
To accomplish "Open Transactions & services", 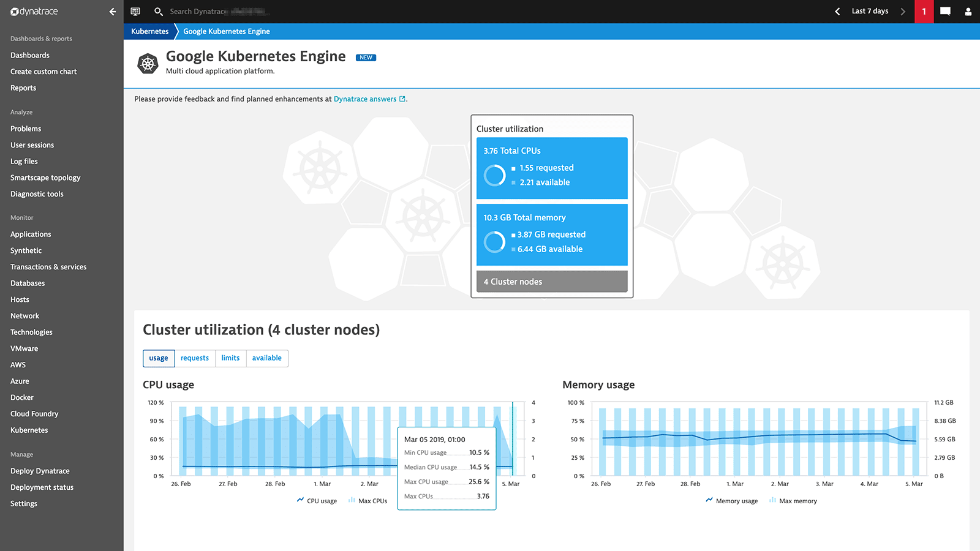I will coord(48,267).
